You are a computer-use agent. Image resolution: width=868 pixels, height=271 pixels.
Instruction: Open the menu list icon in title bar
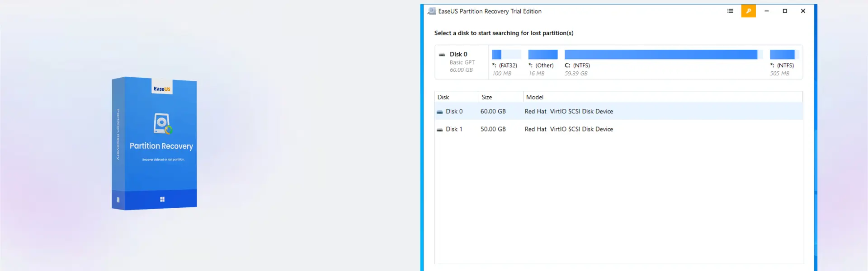point(730,11)
